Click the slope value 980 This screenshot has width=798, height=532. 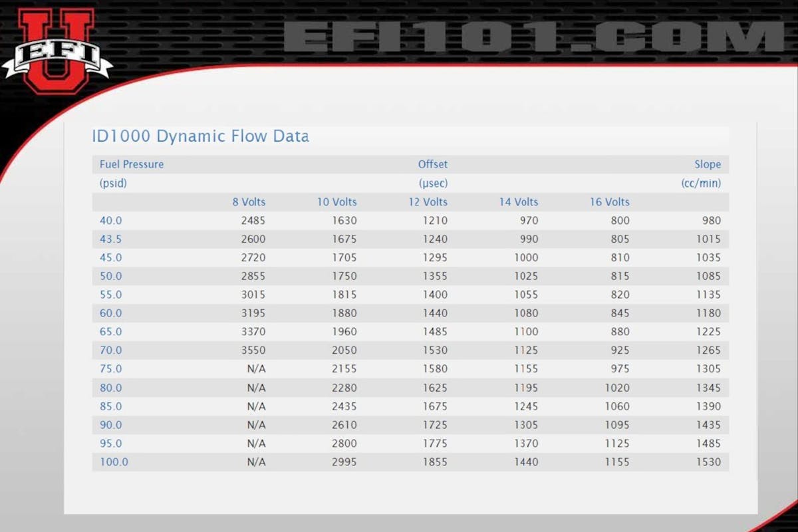click(x=711, y=221)
